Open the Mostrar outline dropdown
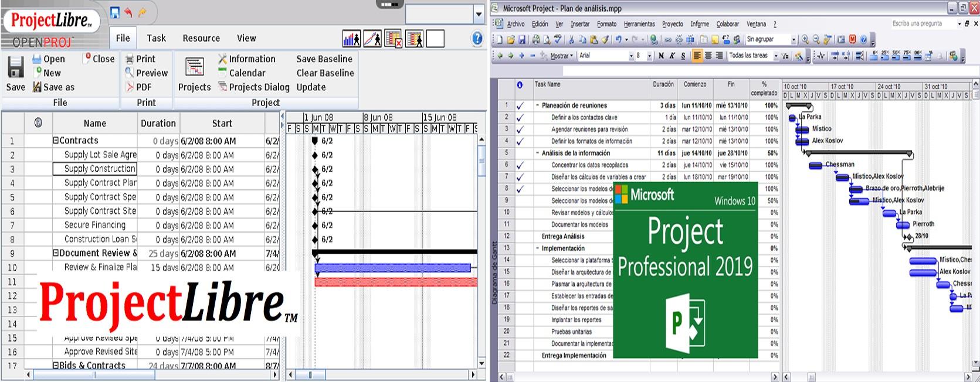980x382 pixels. click(x=562, y=56)
